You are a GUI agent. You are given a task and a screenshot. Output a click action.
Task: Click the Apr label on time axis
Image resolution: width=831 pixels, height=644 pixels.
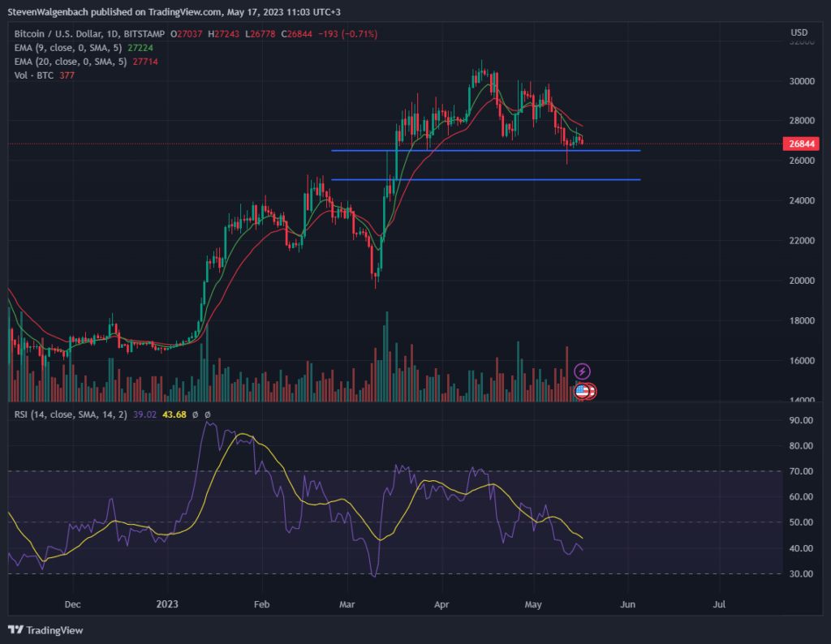tap(441, 604)
